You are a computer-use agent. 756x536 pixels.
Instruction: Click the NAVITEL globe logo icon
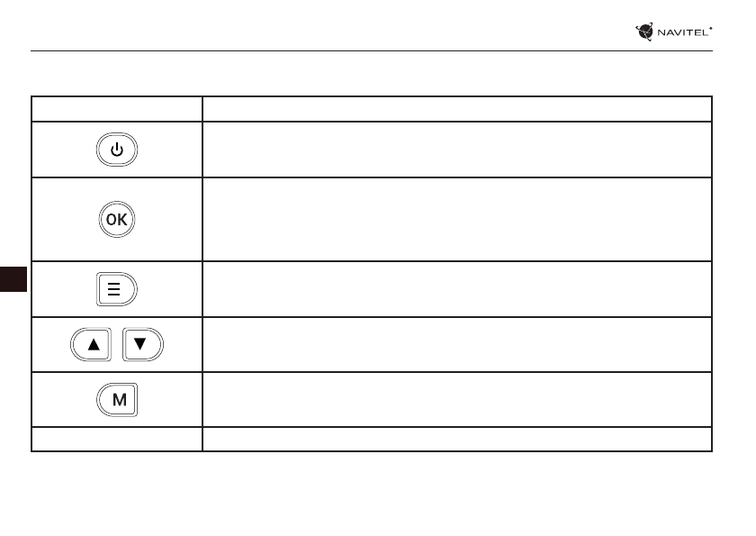[644, 32]
